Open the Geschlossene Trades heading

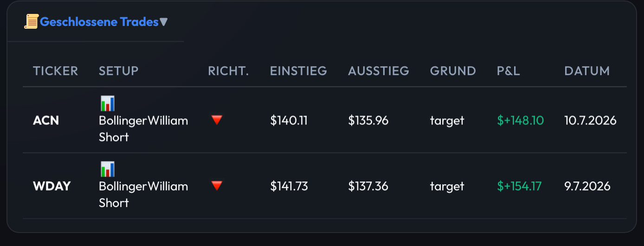[99, 22]
